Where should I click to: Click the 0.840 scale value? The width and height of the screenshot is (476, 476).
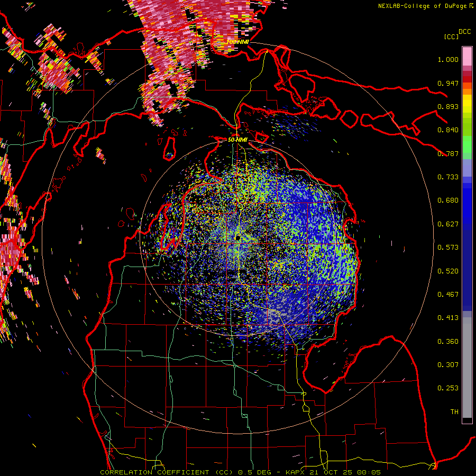448,130
